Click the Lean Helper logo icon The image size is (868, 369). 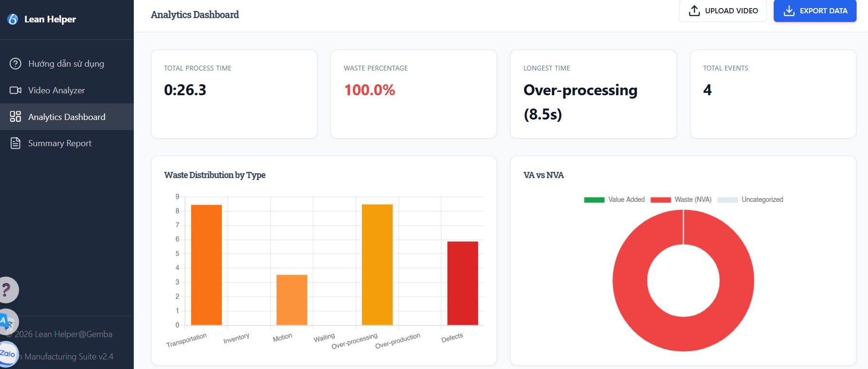[13, 19]
